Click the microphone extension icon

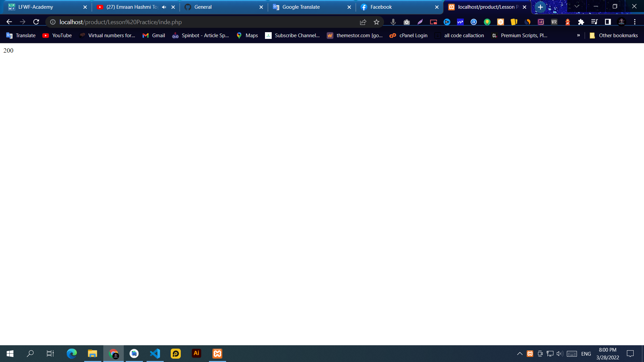393,22
